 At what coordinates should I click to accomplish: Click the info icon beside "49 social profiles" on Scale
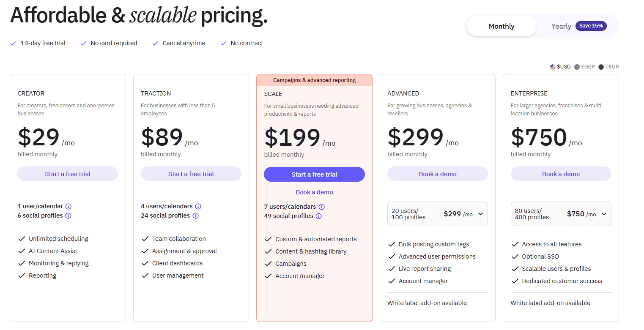tap(318, 216)
